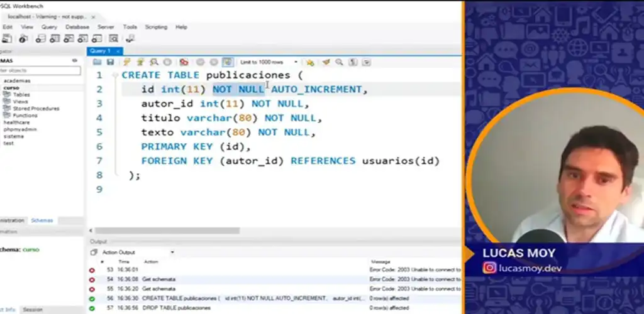Refresh schemas icon beside SCHEMAS header
644x314 pixels.
tap(75, 61)
